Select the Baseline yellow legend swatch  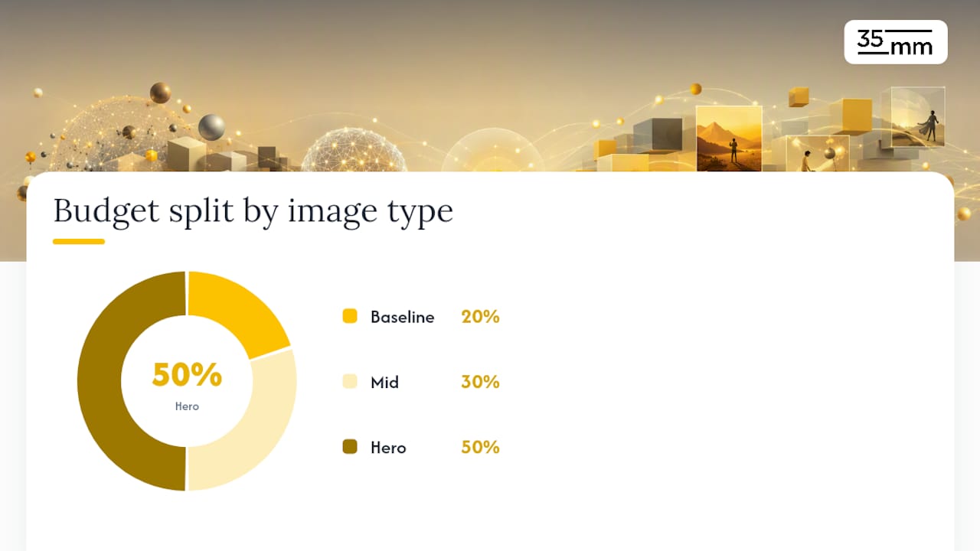[x=350, y=316]
